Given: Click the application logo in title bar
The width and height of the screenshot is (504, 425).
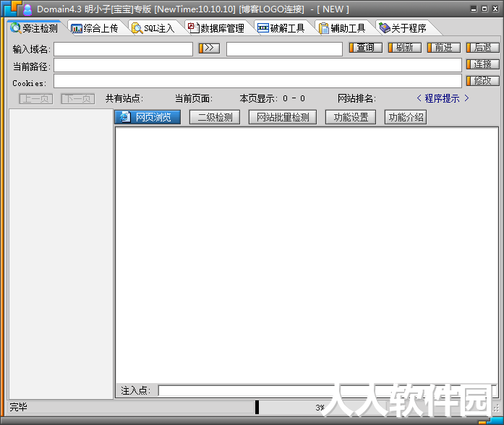Looking at the screenshot, I should click(12, 9).
